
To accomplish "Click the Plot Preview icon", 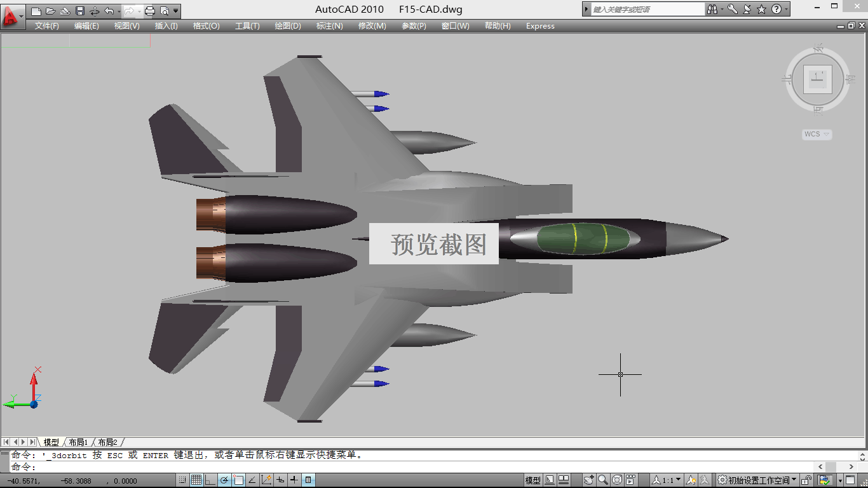I will click(x=165, y=11).
